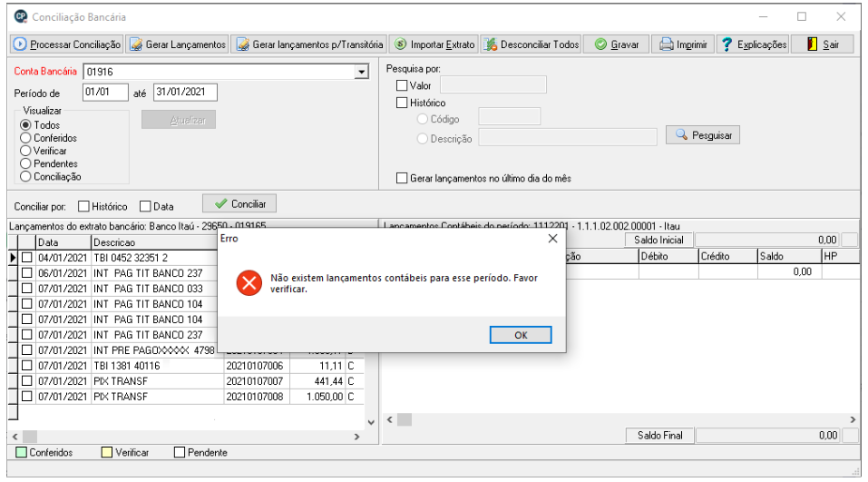The image size is (868, 482).
Task: Click the Descricao column header
Action: click(154, 242)
